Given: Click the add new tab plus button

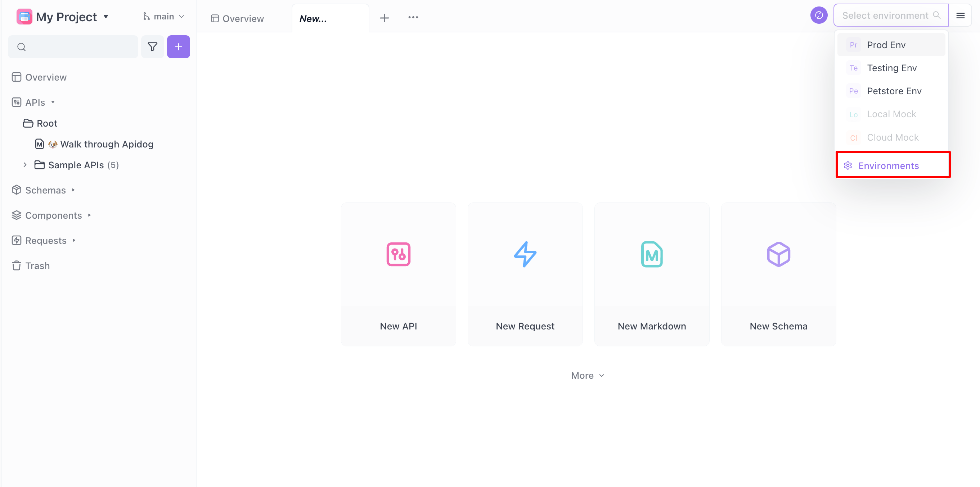Looking at the screenshot, I should (385, 18).
